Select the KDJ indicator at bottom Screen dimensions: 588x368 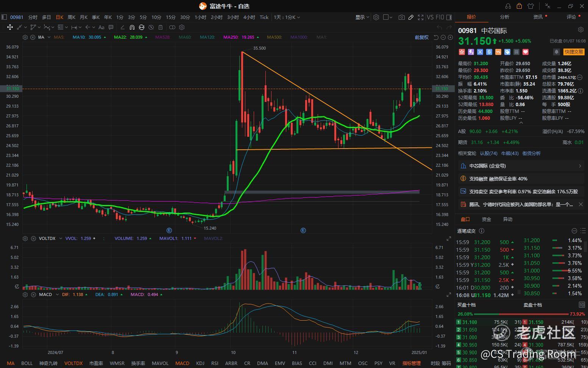200,363
